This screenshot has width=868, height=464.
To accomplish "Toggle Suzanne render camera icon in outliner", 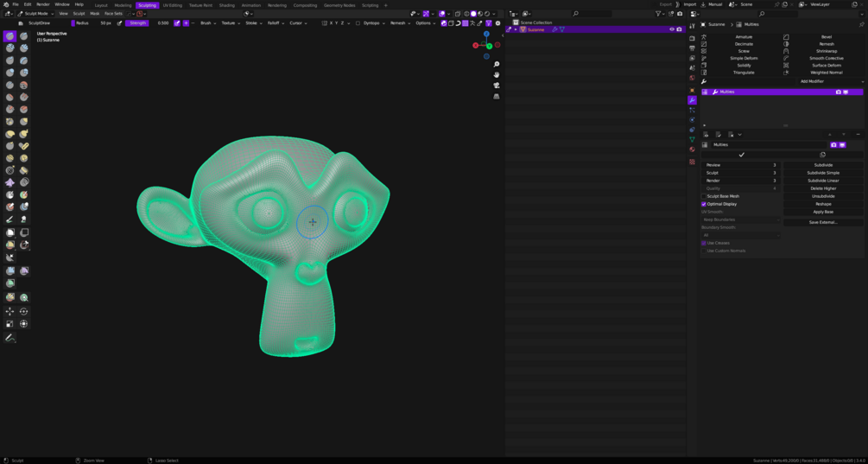I will [679, 29].
